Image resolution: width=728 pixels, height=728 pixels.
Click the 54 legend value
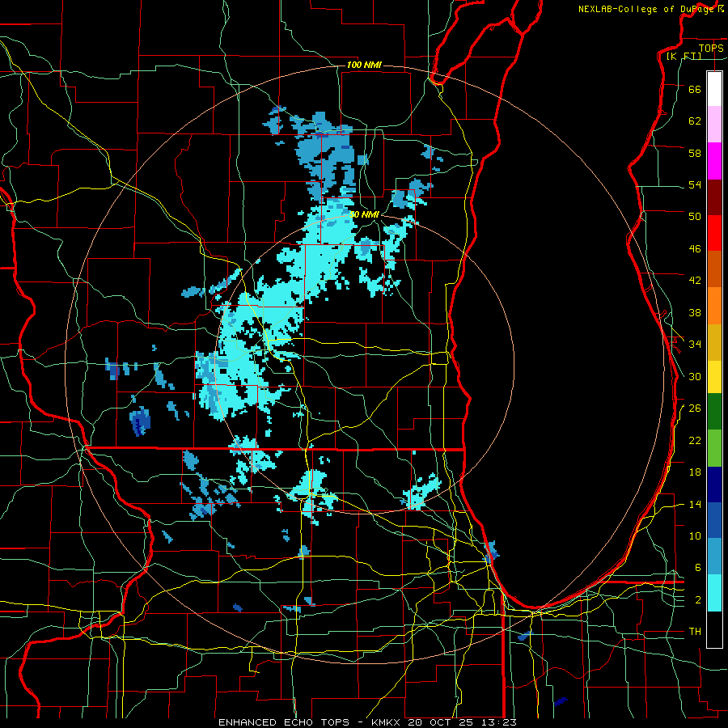[x=695, y=184]
